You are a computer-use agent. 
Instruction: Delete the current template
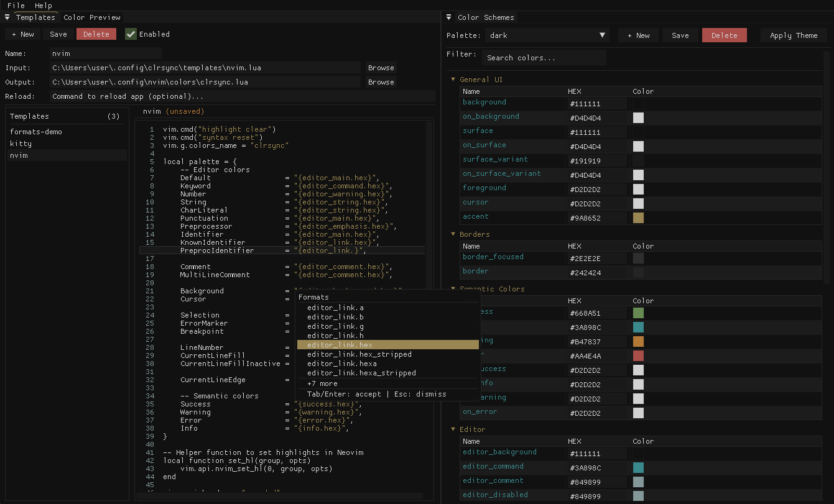pos(96,34)
